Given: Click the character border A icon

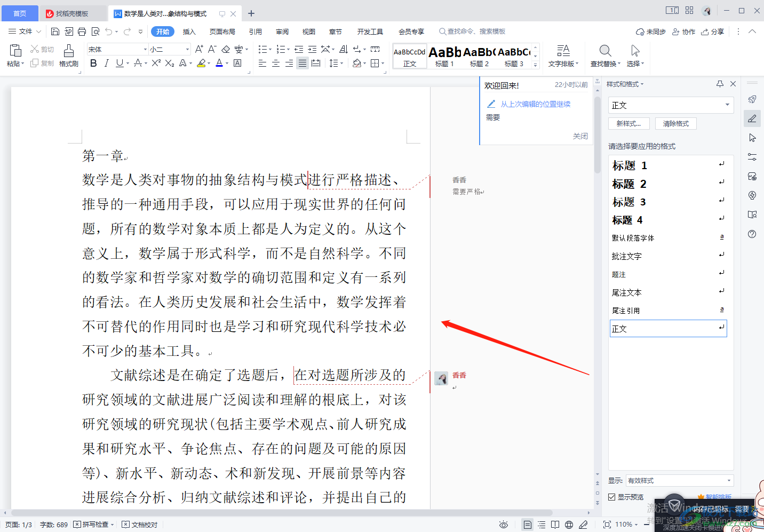Looking at the screenshot, I should click(237, 63).
